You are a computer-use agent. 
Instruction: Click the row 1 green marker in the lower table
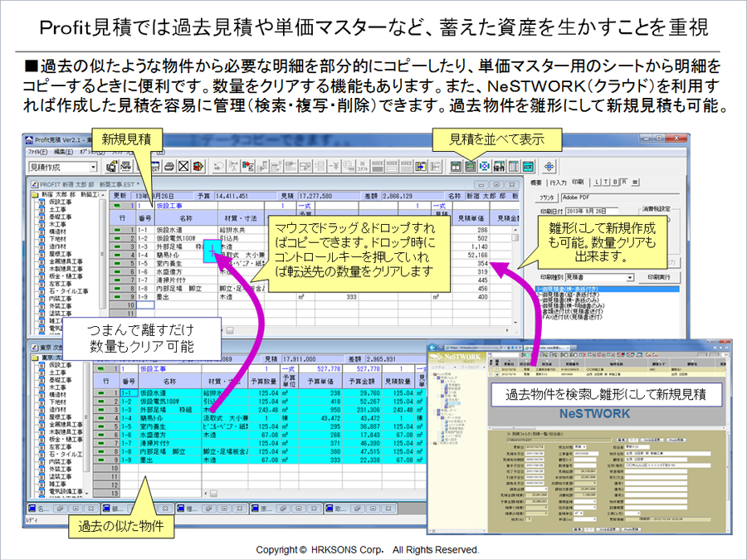coord(101,393)
